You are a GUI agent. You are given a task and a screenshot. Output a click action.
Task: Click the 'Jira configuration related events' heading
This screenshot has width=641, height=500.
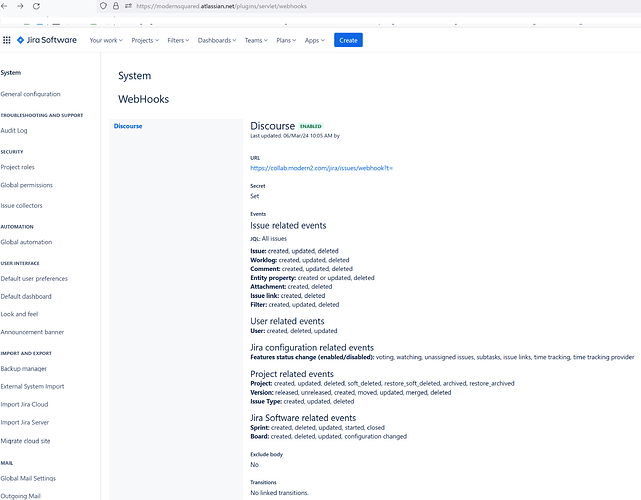312,348
